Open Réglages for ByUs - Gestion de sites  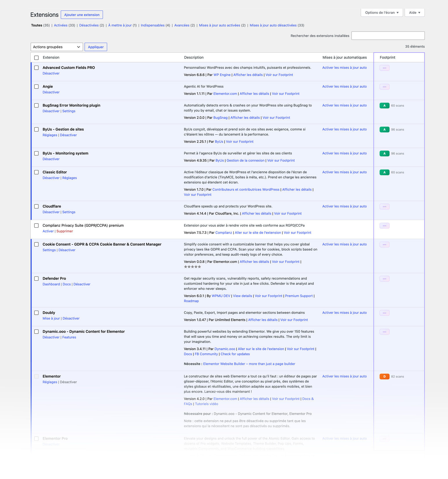click(x=50, y=135)
